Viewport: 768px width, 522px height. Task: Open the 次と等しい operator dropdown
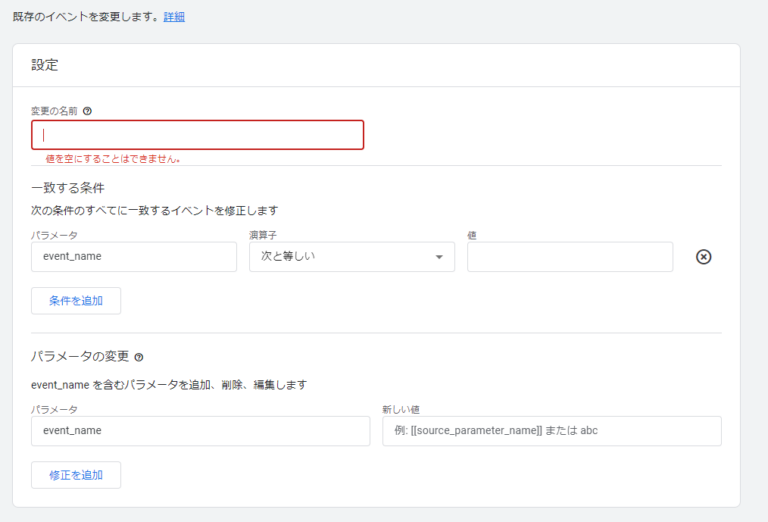(x=352, y=257)
